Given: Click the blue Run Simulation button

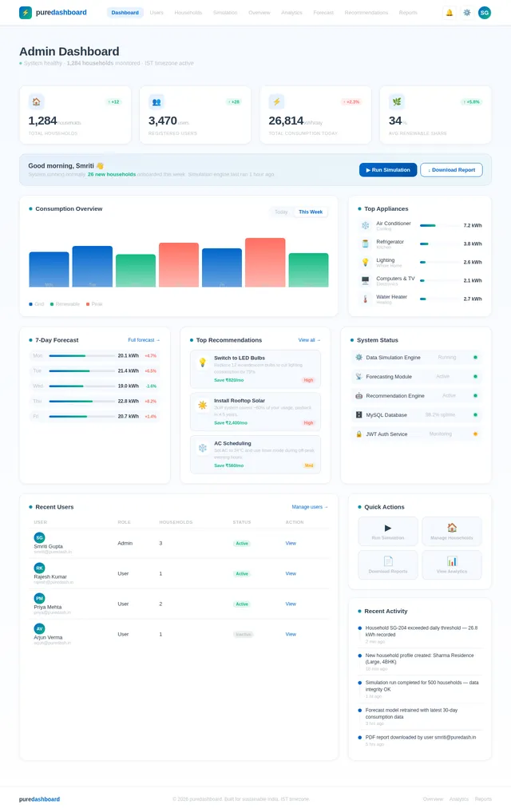Looking at the screenshot, I should (x=388, y=170).
